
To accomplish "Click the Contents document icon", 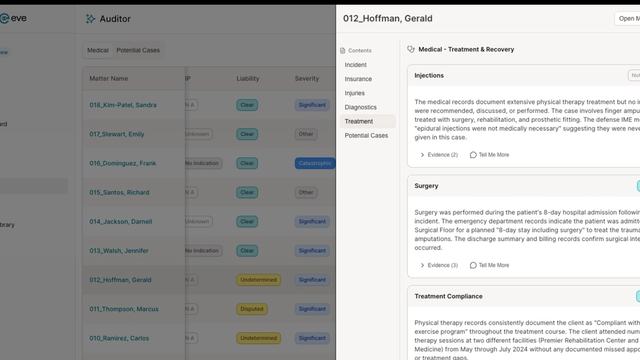I will coord(342,51).
